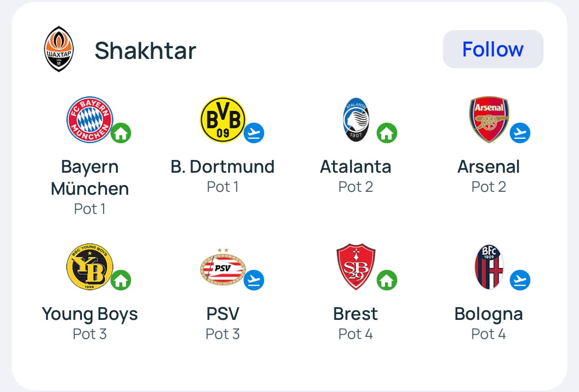Click the Shakhtar club crest
Viewport: 579px width, 392px height.
59,49
